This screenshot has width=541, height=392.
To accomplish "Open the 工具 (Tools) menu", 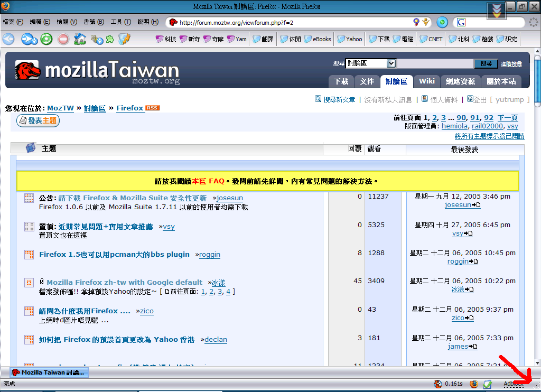I will [120, 22].
